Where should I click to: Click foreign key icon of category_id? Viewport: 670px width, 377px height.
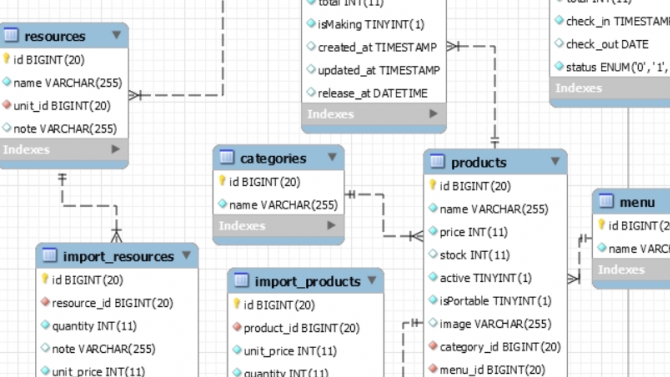[433, 345]
